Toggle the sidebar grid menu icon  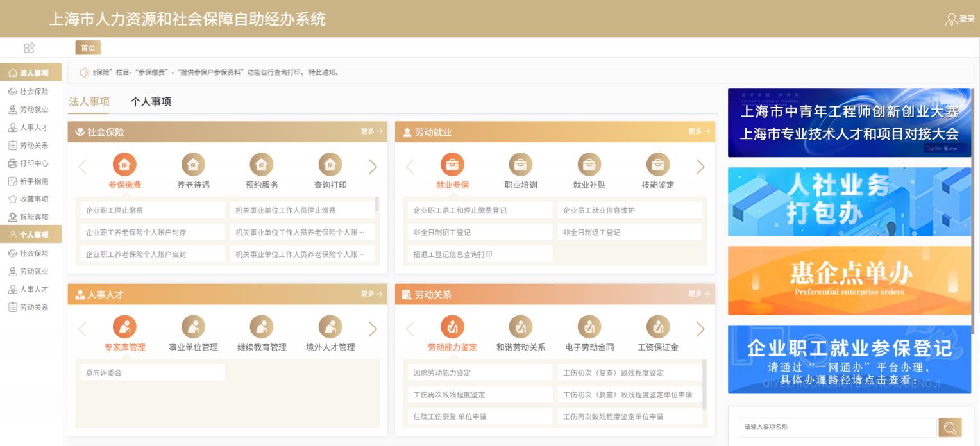30,48
